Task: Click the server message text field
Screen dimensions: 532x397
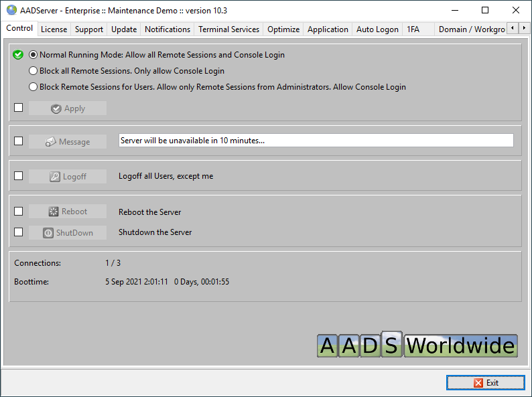Action: pos(316,141)
